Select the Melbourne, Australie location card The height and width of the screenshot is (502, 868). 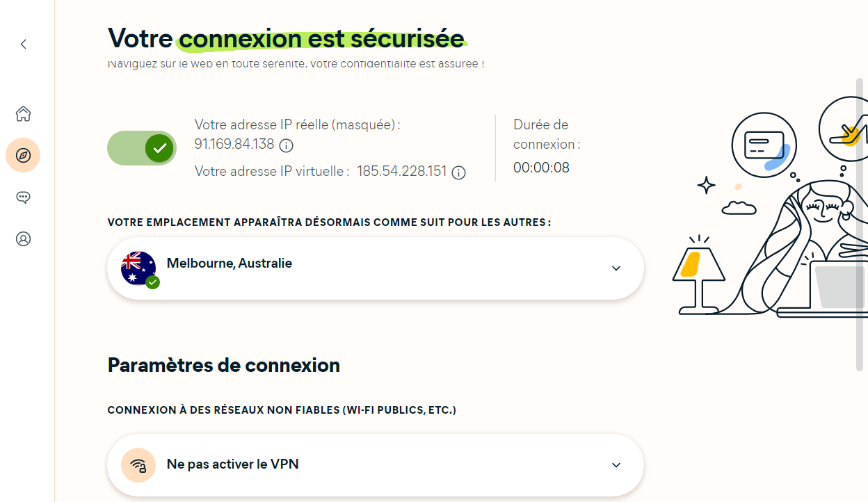click(x=375, y=268)
